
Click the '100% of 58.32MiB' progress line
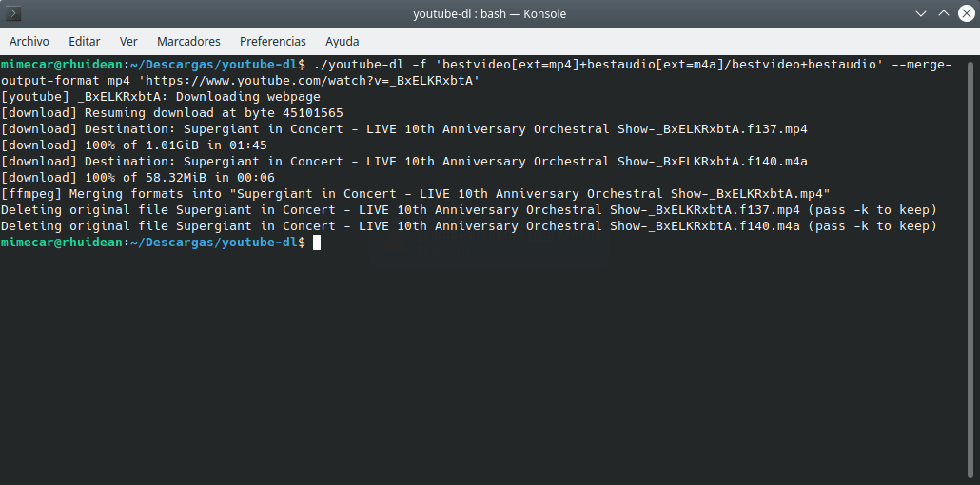(x=138, y=178)
